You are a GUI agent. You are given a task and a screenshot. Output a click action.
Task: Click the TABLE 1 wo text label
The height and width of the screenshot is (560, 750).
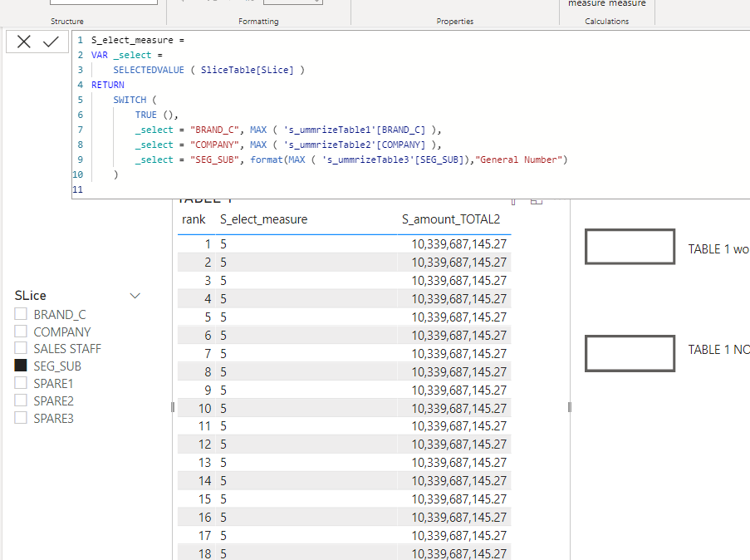(x=718, y=249)
